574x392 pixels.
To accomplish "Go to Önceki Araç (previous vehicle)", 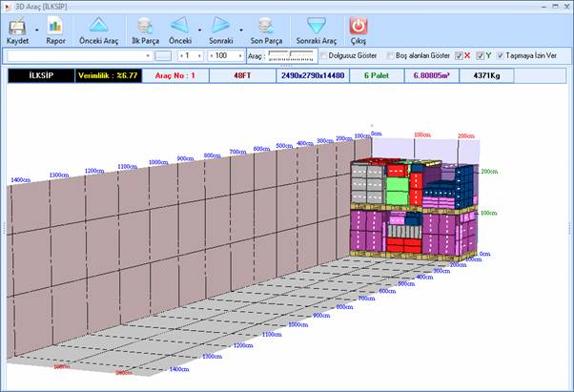I will click(x=99, y=27).
